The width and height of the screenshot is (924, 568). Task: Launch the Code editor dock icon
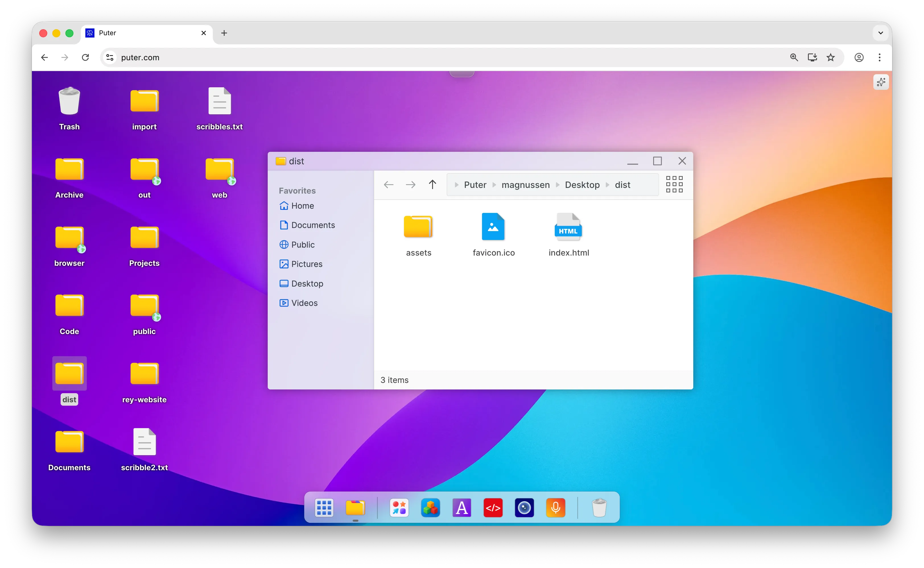pyautogui.click(x=493, y=508)
